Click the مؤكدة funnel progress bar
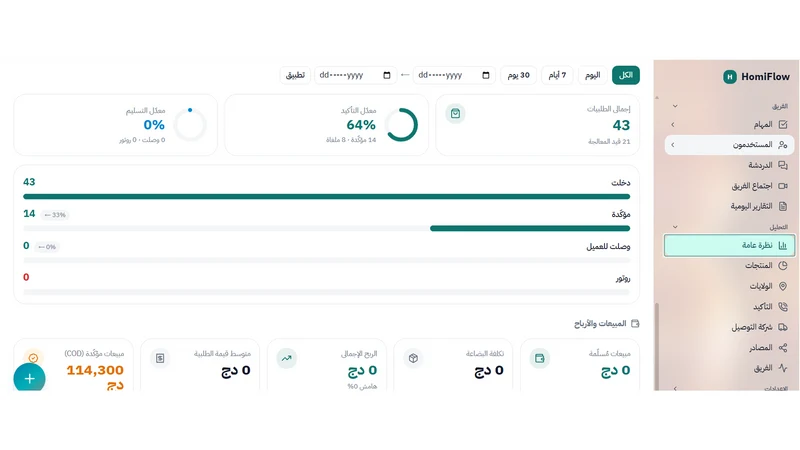This screenshot has height=450, width=800. tap(327, 229)
